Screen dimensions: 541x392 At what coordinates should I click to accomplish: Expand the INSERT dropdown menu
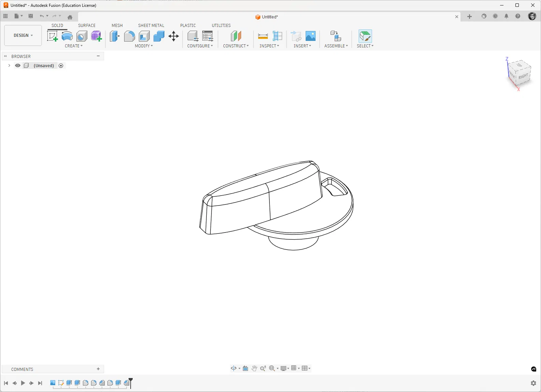coord(303,46)
